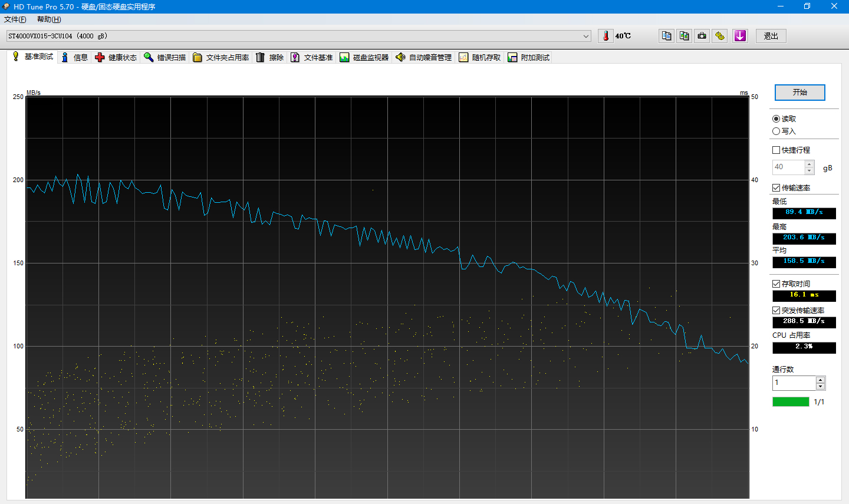
Task: Click the 通行数 pass count input field
Action: coord(794,383)
